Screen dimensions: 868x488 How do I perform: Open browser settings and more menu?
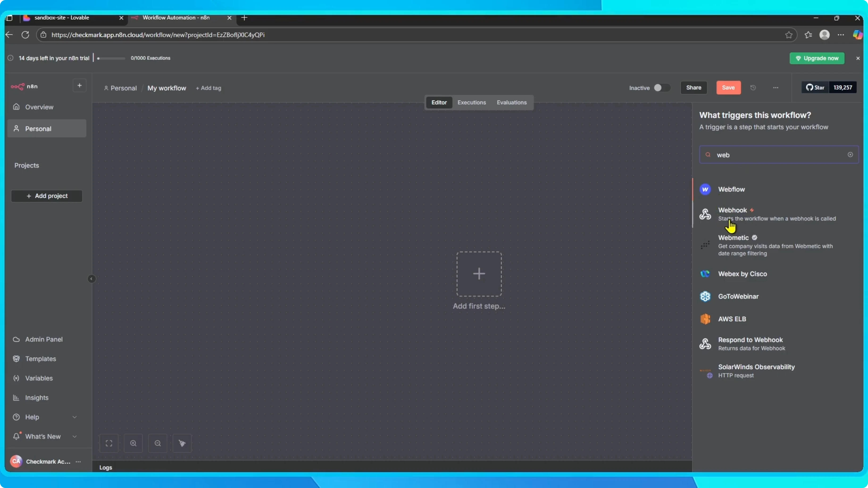click(x=841, y=35)
